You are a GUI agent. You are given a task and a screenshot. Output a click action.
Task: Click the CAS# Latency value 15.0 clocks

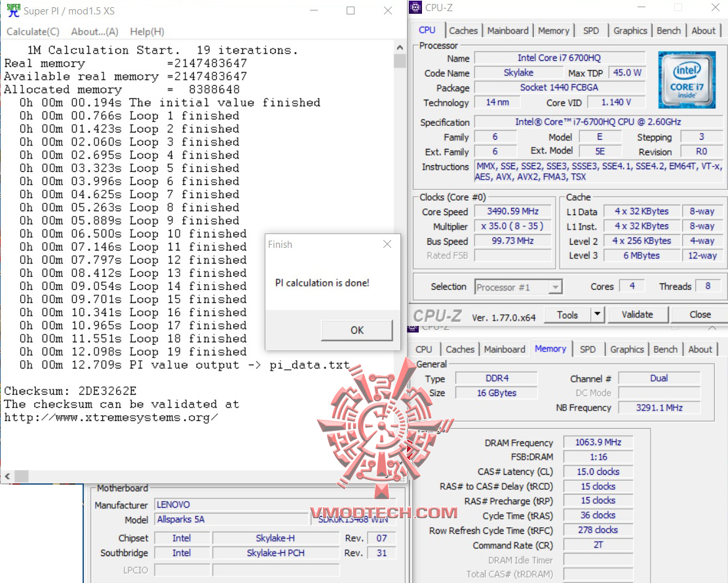(598, 472)
